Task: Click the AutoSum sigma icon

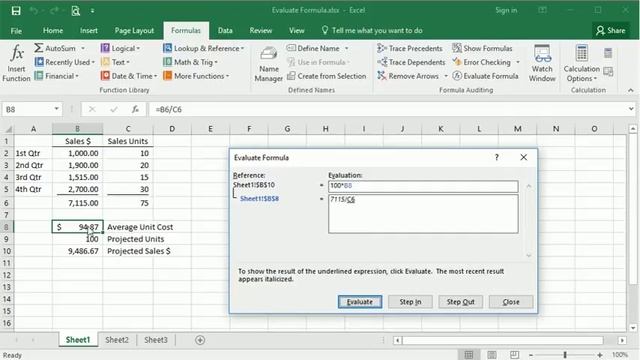Action: pyautogui.click(x=39, y=48)
